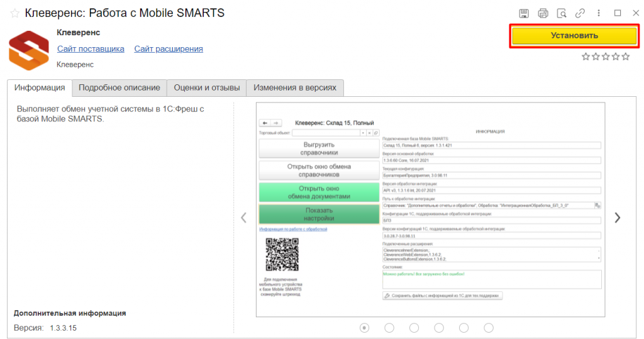The image size is (644, 339).
Task: Open Сайт поставщика link
Action: 91,49
